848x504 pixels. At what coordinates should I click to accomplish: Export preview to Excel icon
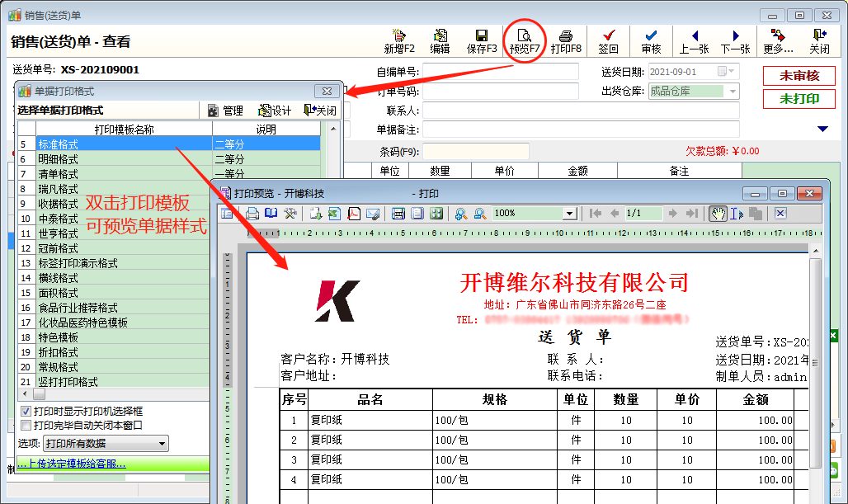click(334, 214)
